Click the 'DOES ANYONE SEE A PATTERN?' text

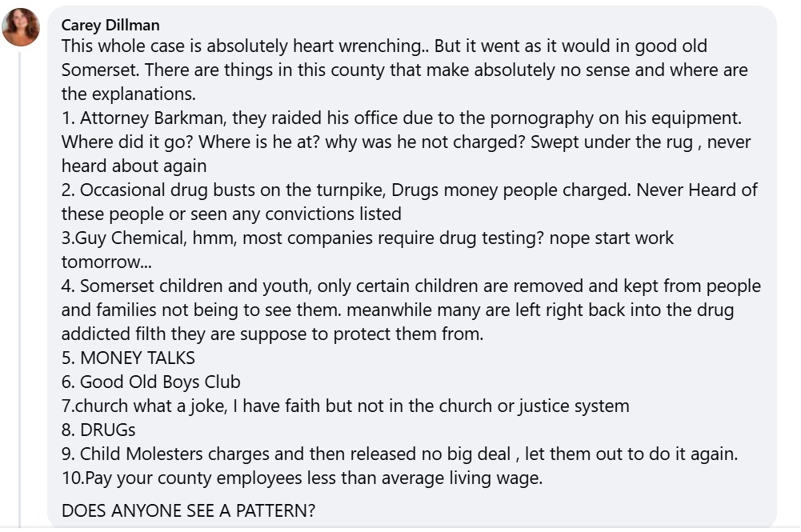tap(189, 510)
